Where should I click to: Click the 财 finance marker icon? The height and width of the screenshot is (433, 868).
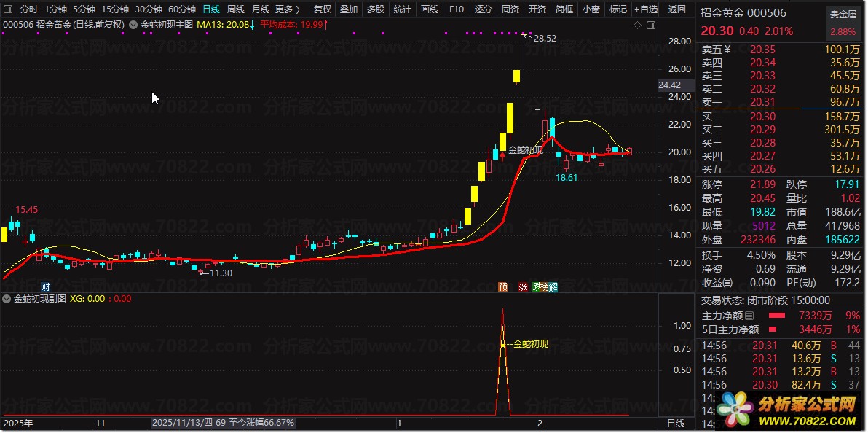46,286
